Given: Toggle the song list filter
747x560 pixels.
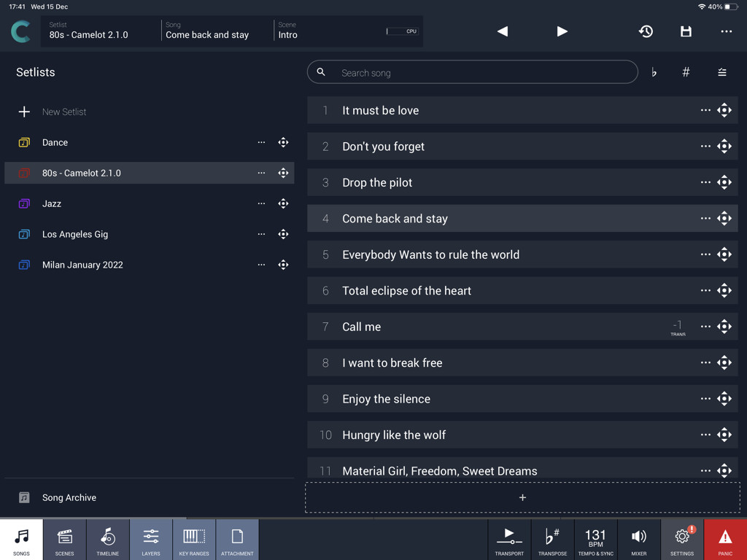Looking at the screenshot, I should click(721, 72).
